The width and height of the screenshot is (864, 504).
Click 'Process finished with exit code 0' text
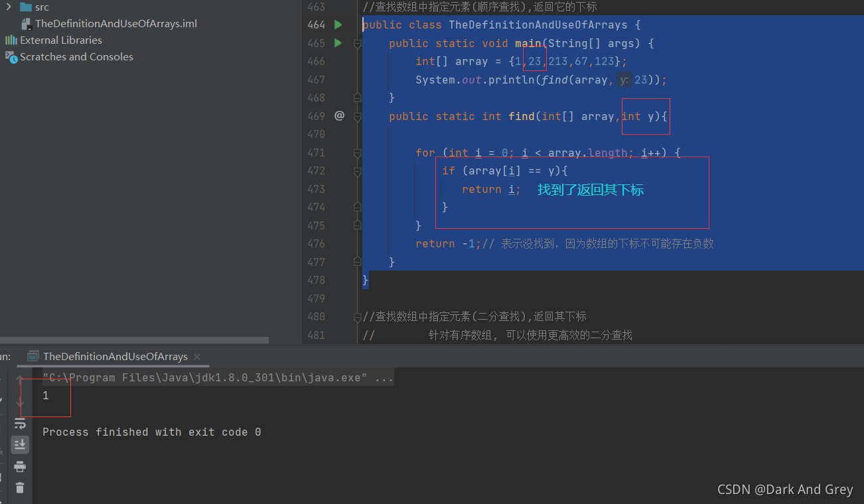point(152,432)
